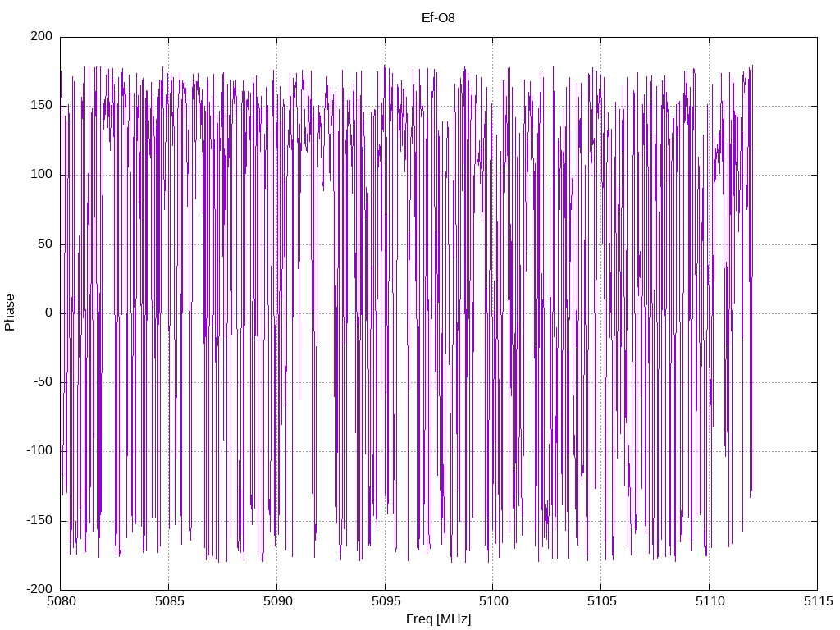
Task: Click the plot title Ef-O8
Action: point(438,18)
